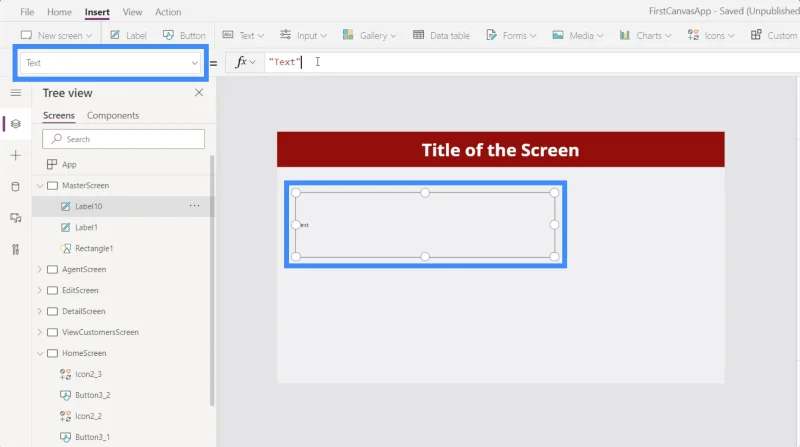Open the File menu
The width and height of the screenshot is (800, 447).
(x=27, y=12)
